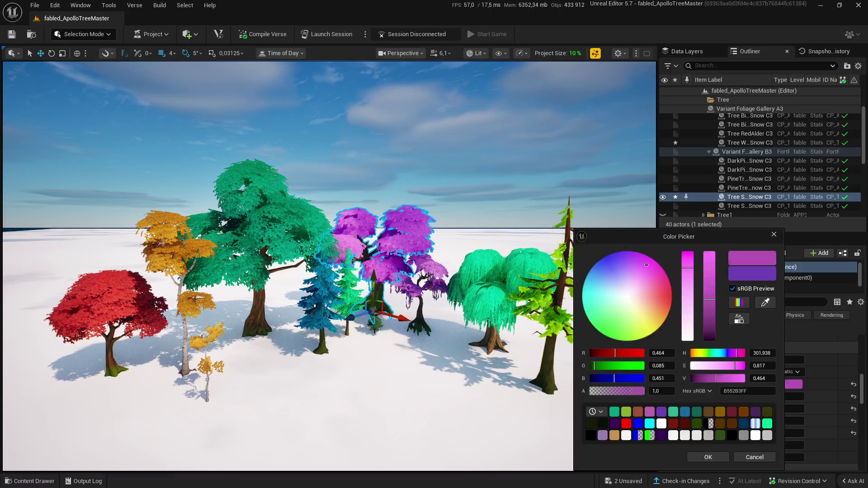Open the Perspective view dropdown
868x488 pixels.
[400, 53]
